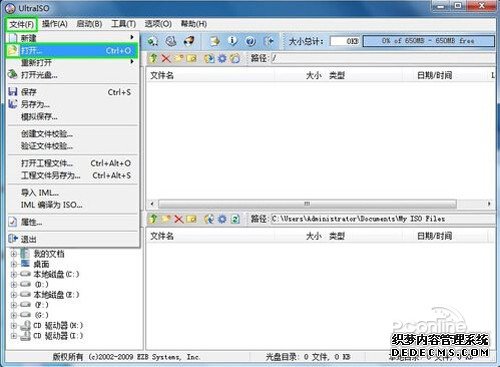The image size is (500, 367).
Task: Open the 新建 submenu
Action: click(x=72, y=38)
